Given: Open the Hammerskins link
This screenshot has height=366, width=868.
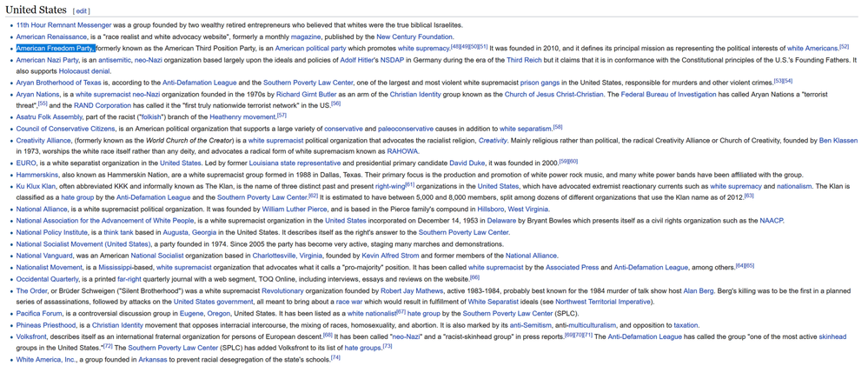Looking at the screenshot, I should coord(36,175).
